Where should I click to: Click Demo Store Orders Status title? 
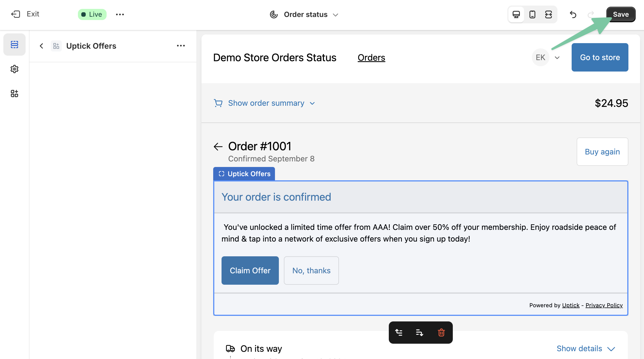[x=275, y=58]
